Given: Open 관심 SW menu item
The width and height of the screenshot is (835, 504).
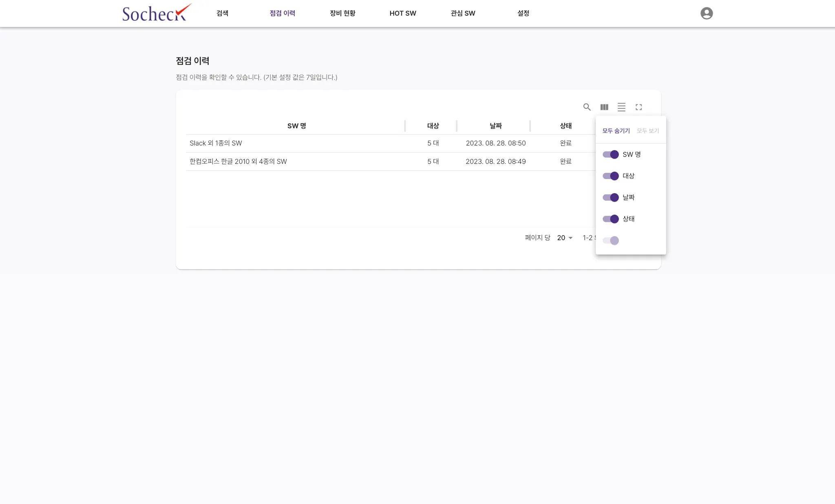Looking at the screenshot, I should (x=463, y=13).
